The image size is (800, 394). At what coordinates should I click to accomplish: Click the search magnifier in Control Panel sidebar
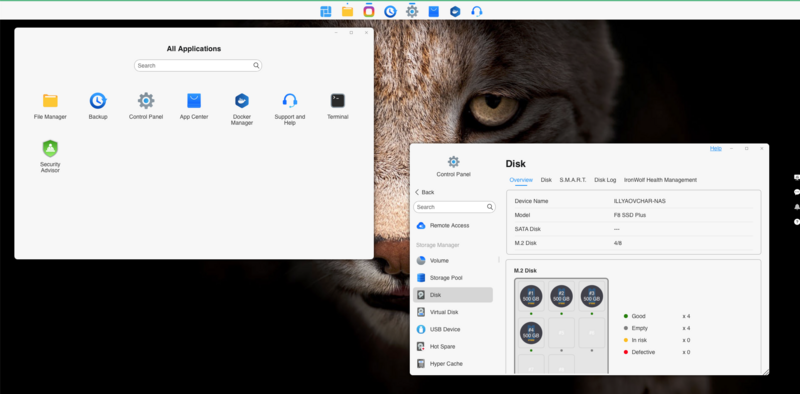pos(490,207)
